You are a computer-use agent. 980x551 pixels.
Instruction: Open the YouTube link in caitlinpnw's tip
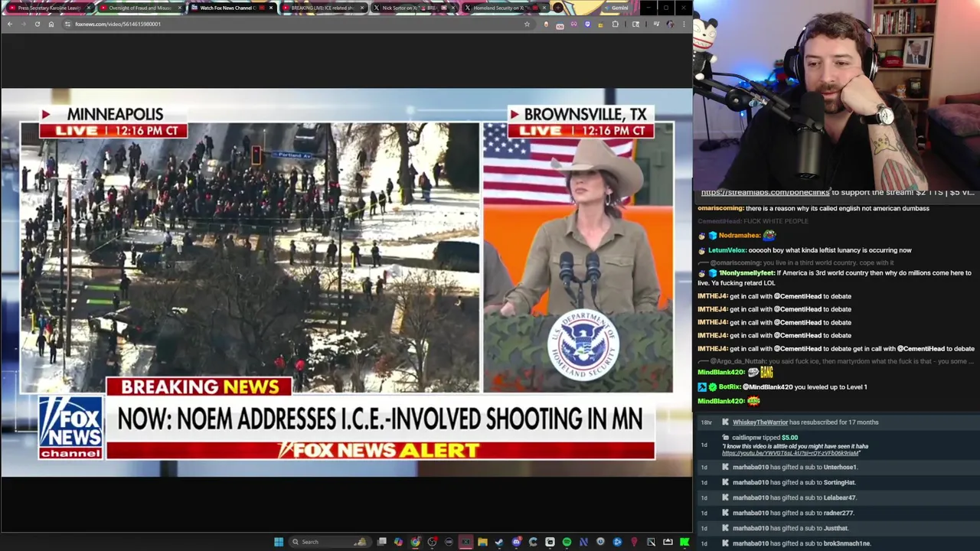point(790,453)
